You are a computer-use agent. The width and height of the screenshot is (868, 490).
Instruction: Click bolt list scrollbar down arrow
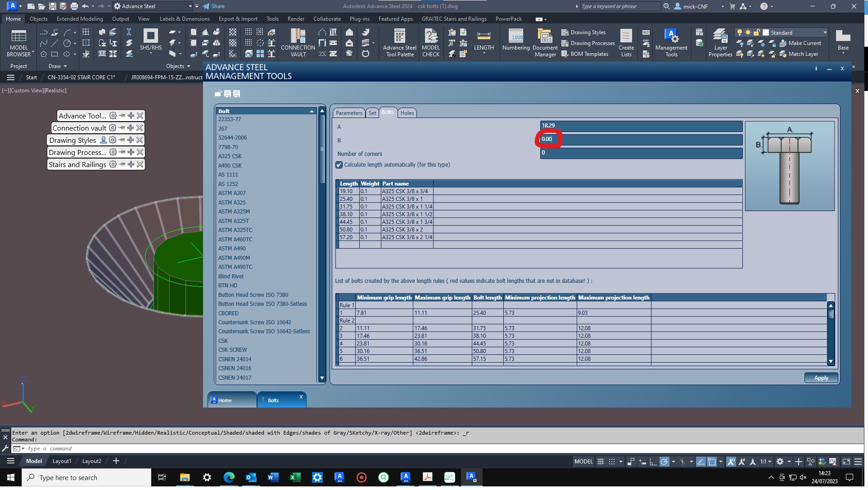pos(322,378)
